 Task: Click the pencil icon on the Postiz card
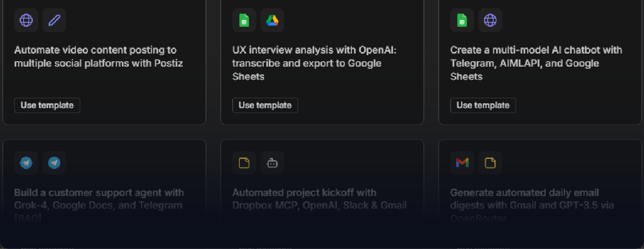[x=54, y=21]
